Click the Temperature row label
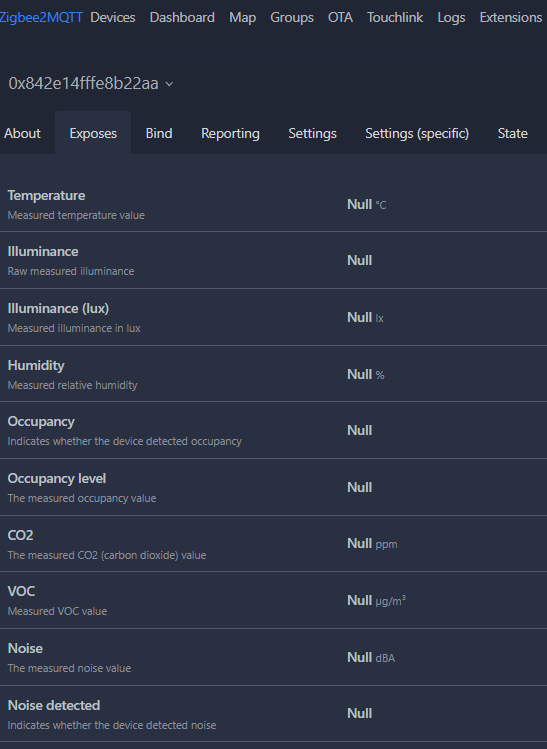 click(x=46, y=195)
